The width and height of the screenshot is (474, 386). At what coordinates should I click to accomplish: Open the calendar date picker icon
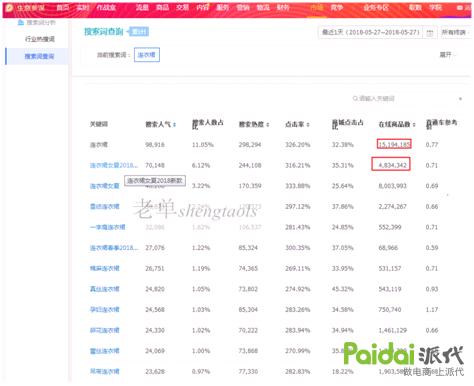430,33
